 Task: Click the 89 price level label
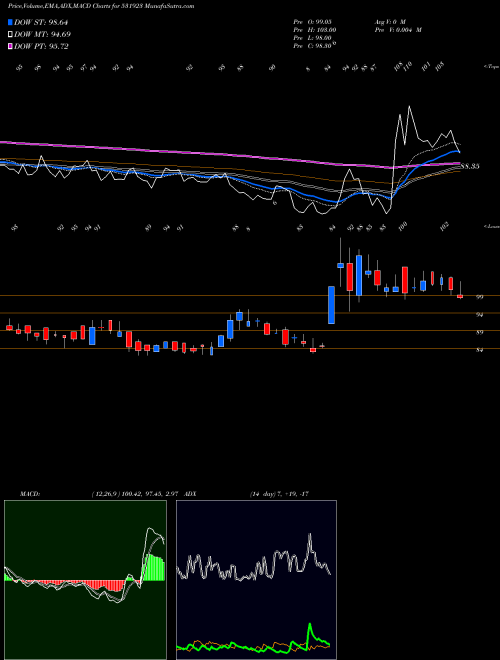(x=479, y=332)
